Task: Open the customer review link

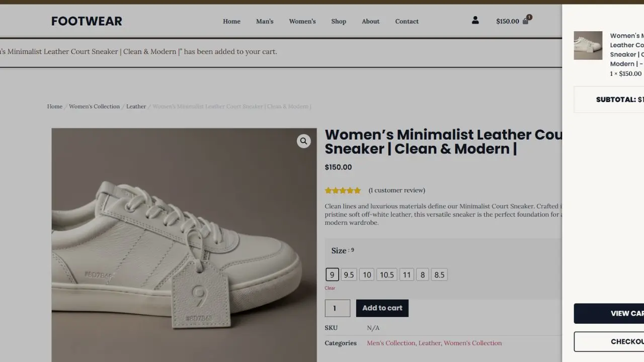Action: (396, 190)
